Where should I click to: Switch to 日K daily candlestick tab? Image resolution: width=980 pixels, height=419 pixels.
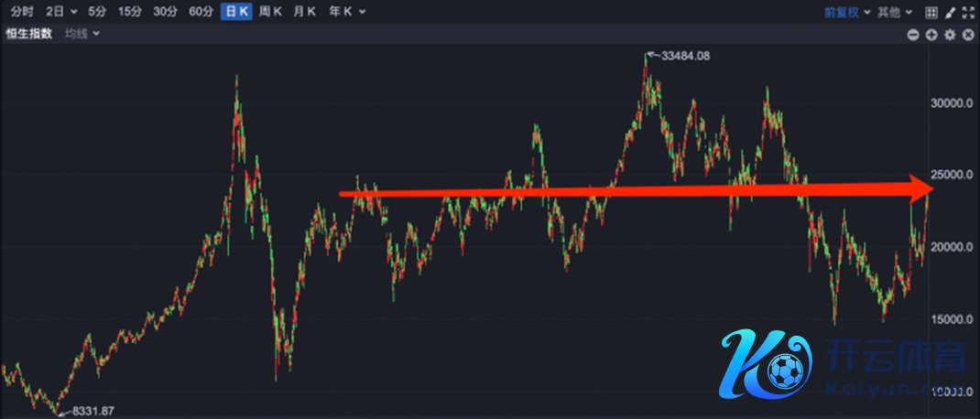(235, 12)
